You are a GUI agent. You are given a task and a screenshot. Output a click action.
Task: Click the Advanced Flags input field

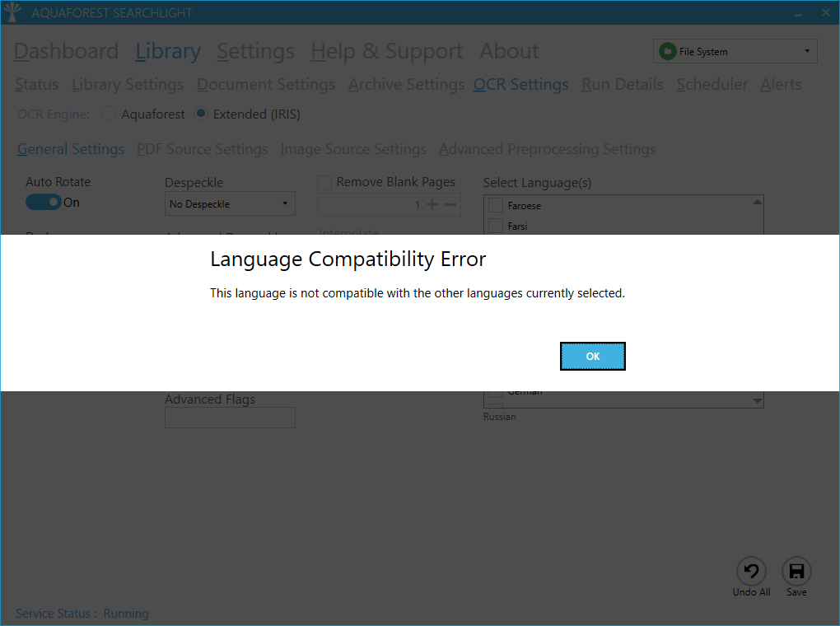pyautogui.click(x=230, y=418)
